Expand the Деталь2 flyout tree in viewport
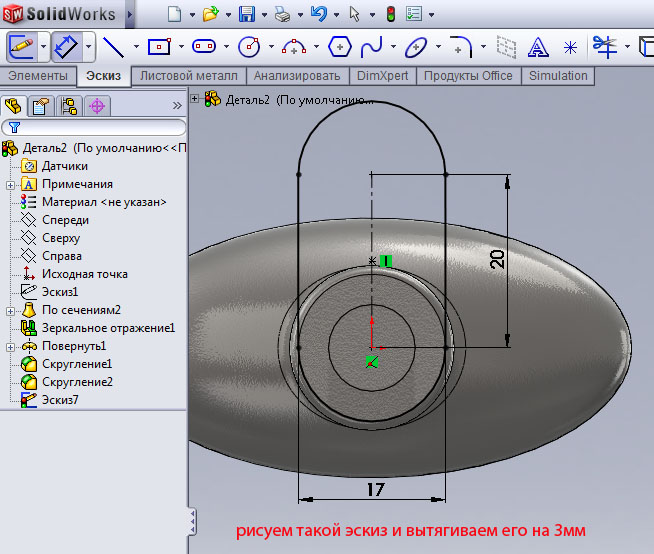 195,99
